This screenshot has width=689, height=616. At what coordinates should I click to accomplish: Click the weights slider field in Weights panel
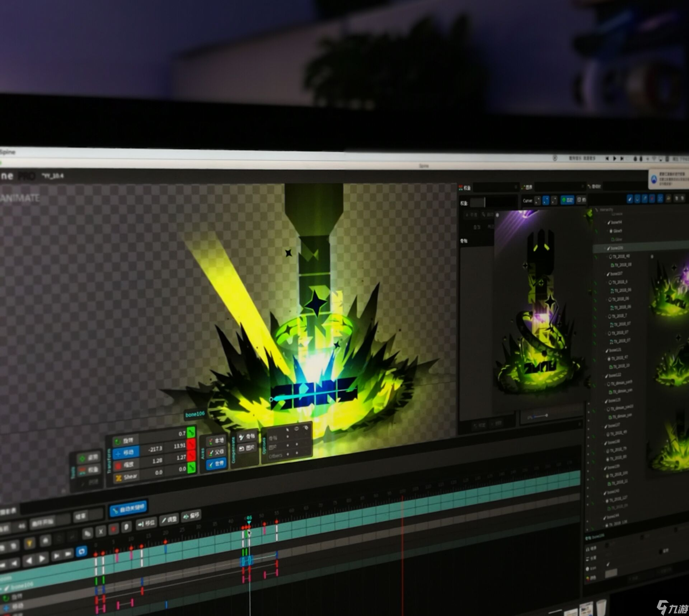(493, 203)
